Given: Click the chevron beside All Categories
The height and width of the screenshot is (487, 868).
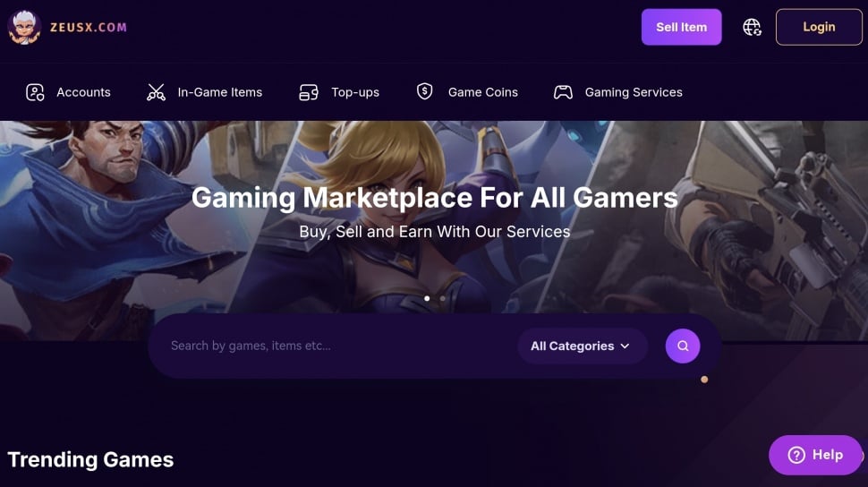Looking at the screenshot, I should pos(625,346).
